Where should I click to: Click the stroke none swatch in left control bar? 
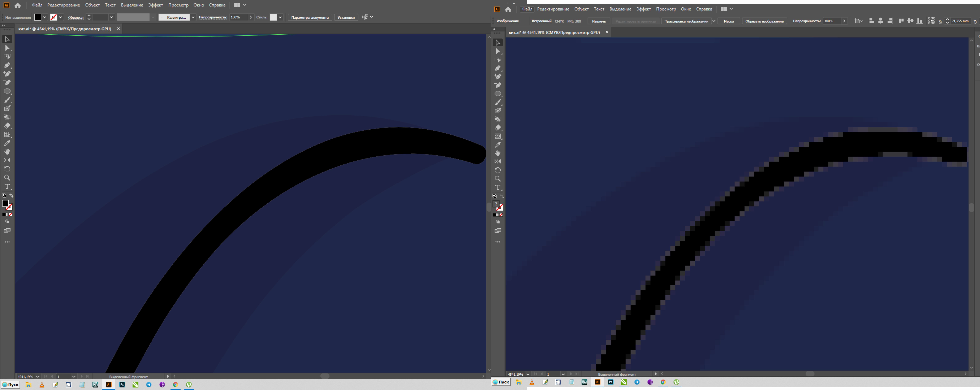54,17
